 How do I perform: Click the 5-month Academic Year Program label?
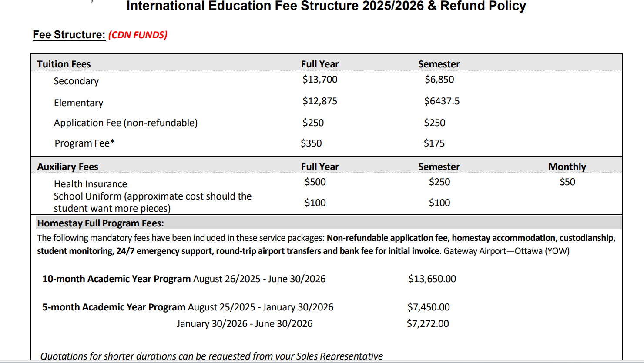pyautogui.click(x=114, y=307)
